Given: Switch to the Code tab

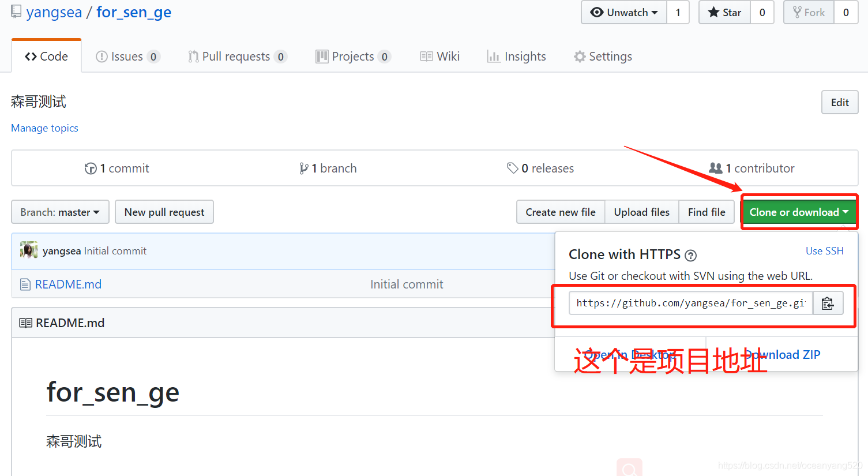Looking at the screenshot, I should [46, 57].
